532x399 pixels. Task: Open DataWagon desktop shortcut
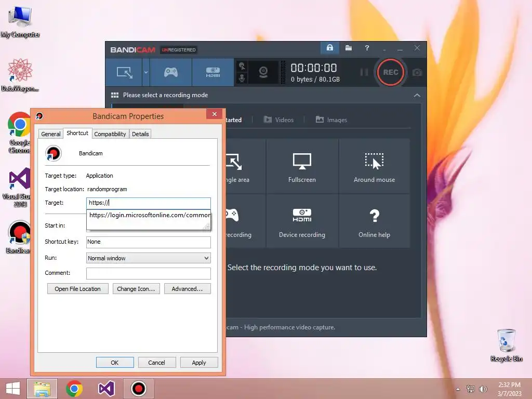point(20,75)
